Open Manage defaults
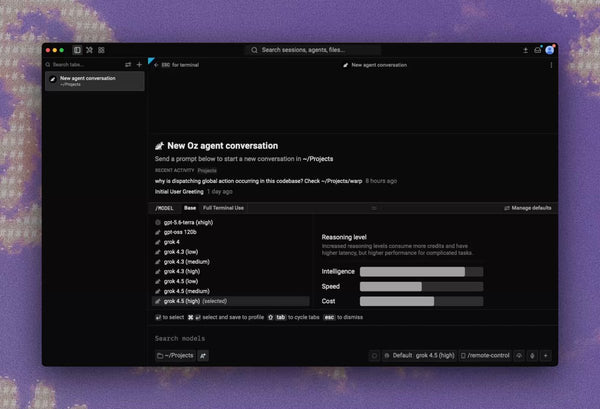The image size is (600, 409). (528, 208)
